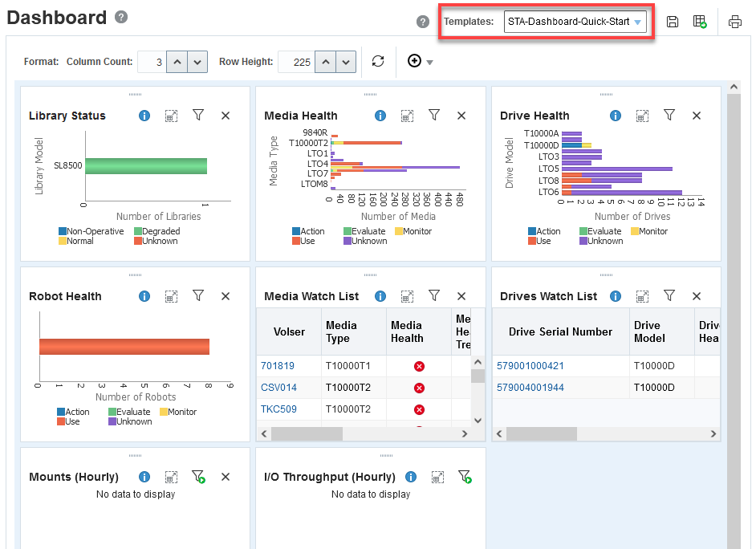The width and height of the screenshot is (756, 549).
Task: Maximize the Mounts (Hourly) pane
Action: click(x=171, y=478)
